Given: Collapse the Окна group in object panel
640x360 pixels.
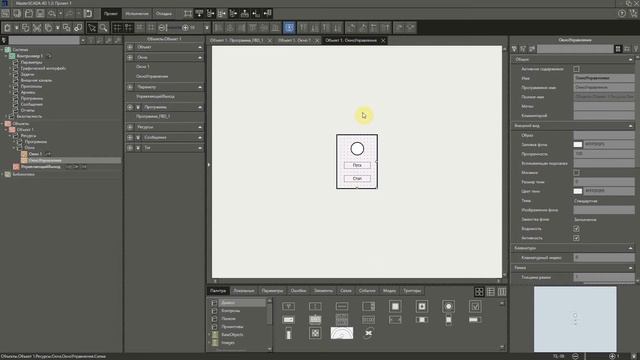Looking at the screenshot, I should [200, 58].
